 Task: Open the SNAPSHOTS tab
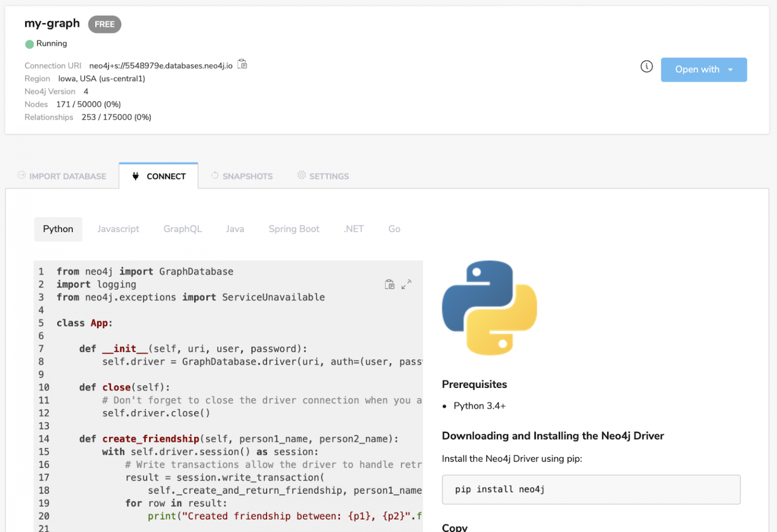pos(247,176)
